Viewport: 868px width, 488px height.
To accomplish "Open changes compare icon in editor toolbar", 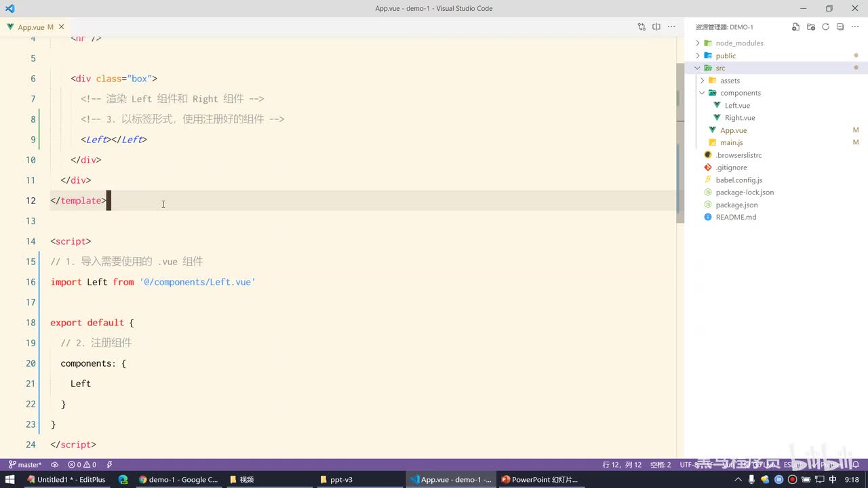I will (x=642, y=27).
